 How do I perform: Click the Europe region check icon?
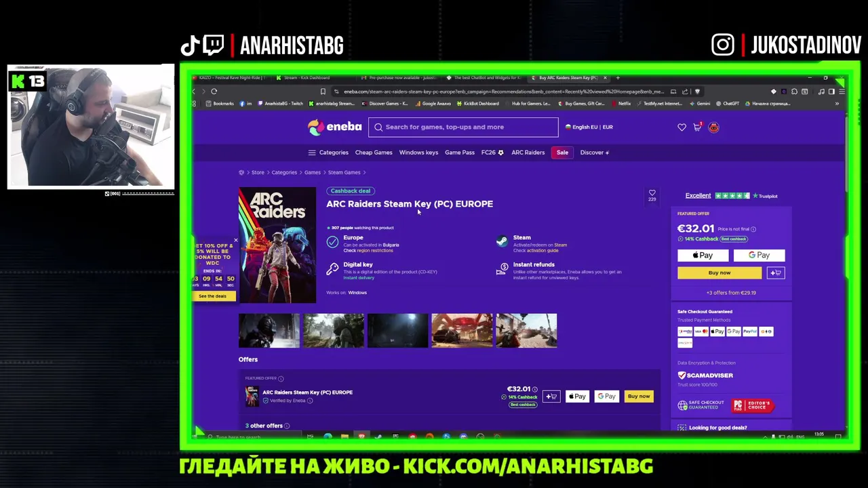332,241
